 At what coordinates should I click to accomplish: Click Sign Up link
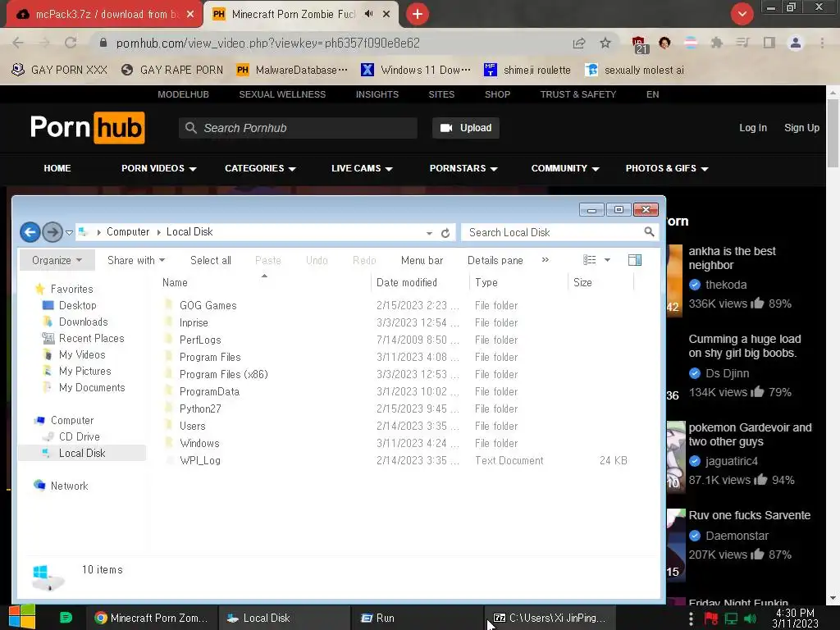coord(801,128)
